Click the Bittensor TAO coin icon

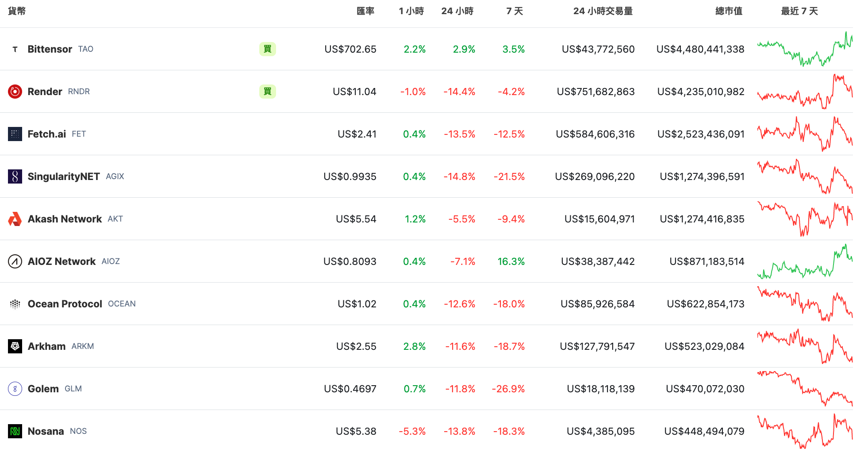(15, 49)
